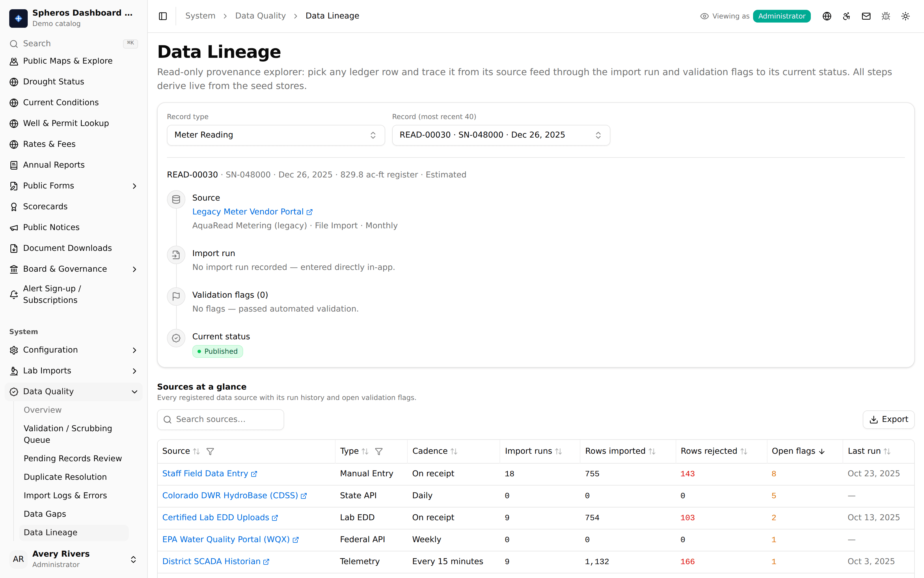Focus the Search sources field
Image resolution: width=924 pixels, height=578 pixels.
pyautogui.click(x=220, y=420)
